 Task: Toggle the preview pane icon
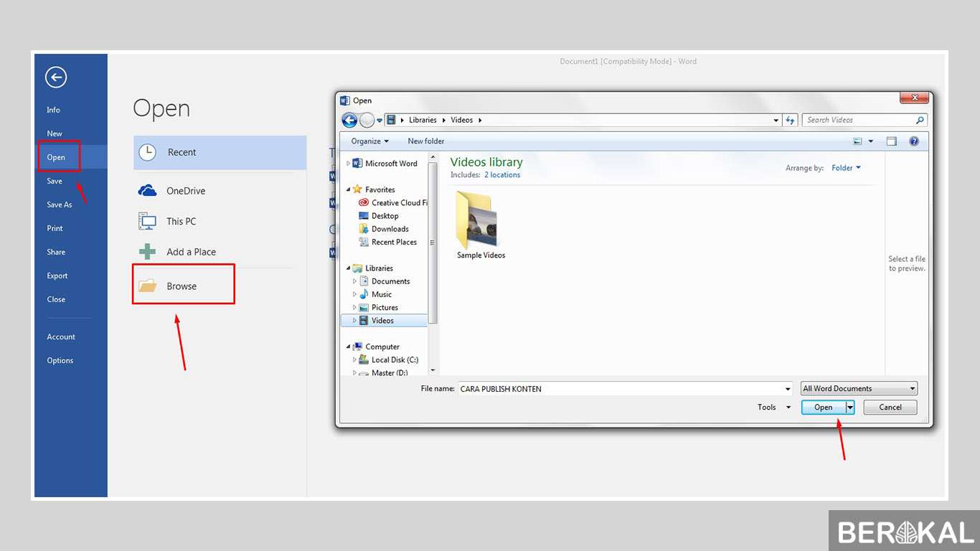(x=891, y=141)
